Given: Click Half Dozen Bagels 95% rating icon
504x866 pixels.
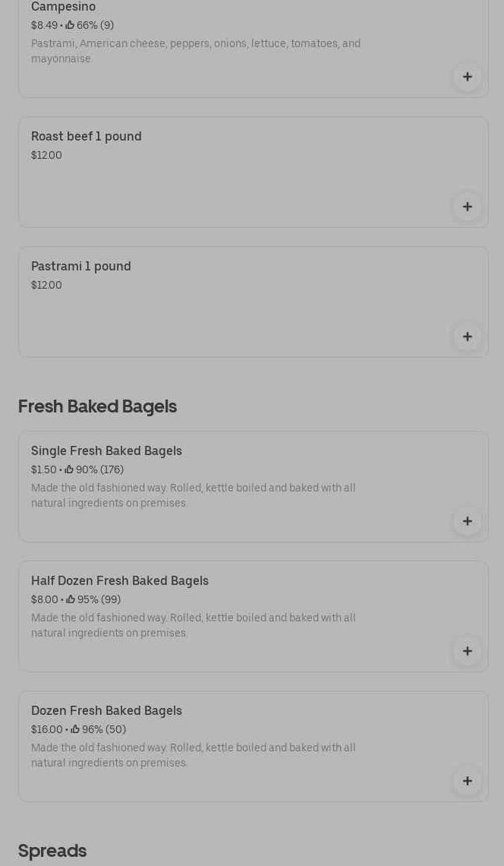Looking at the screenshot, I should (71, 600).
